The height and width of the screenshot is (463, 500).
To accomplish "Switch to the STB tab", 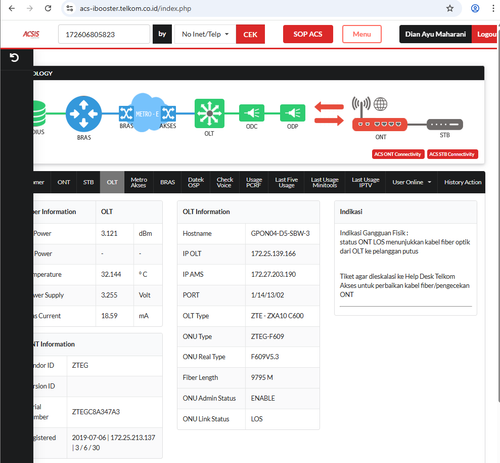I will tap(88, 182).
